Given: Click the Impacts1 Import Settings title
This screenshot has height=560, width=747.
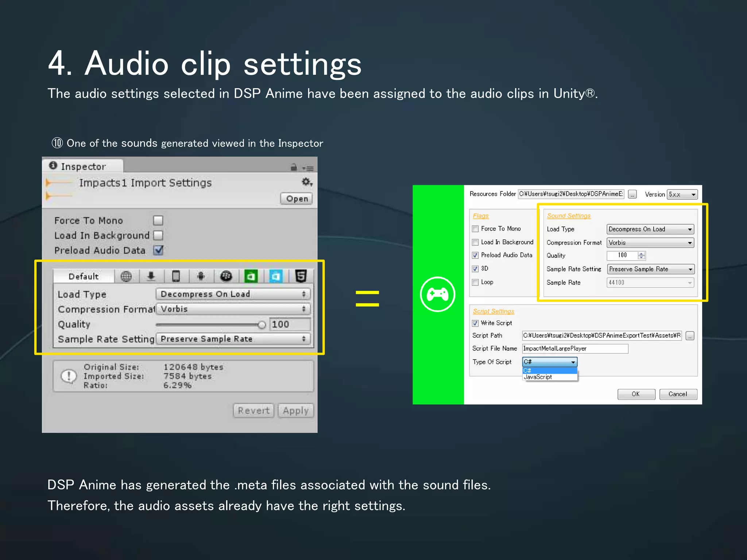Looking at the screenshot, I should [x=145, y=183].
